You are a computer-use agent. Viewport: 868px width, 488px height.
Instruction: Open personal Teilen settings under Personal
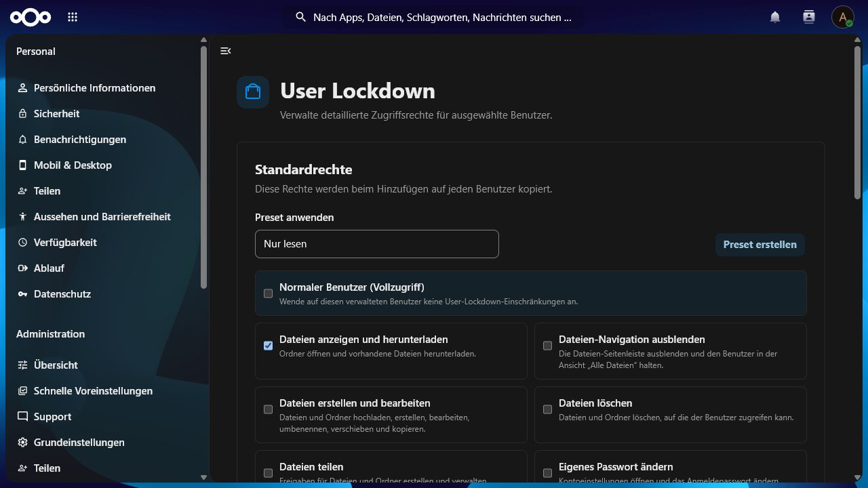(x=102, y=191)
